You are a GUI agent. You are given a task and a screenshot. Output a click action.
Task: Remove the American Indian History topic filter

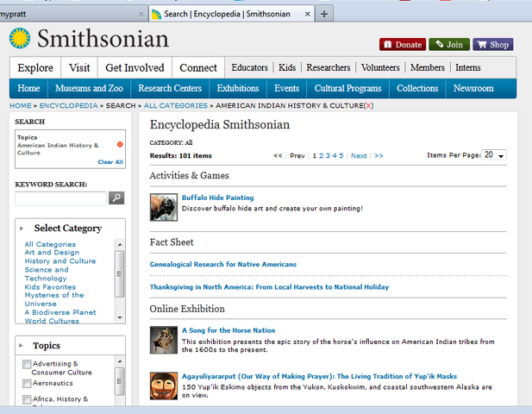tap(120, 145)
